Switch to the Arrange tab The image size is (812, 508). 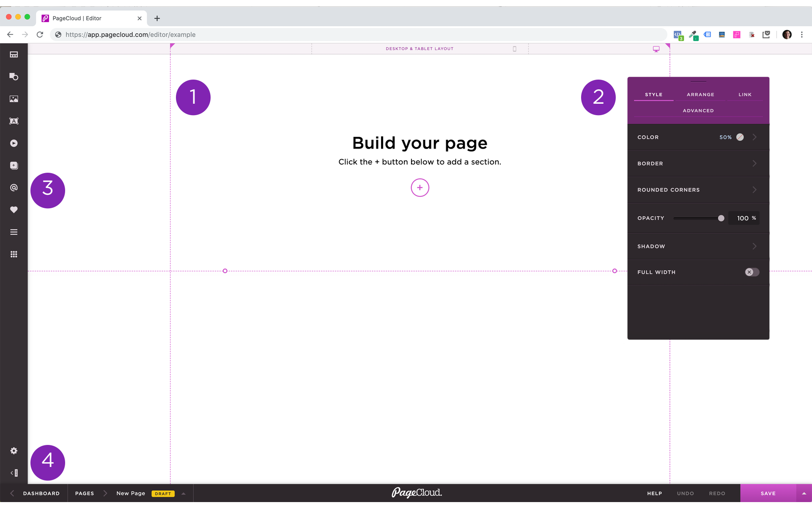[700, 95]
